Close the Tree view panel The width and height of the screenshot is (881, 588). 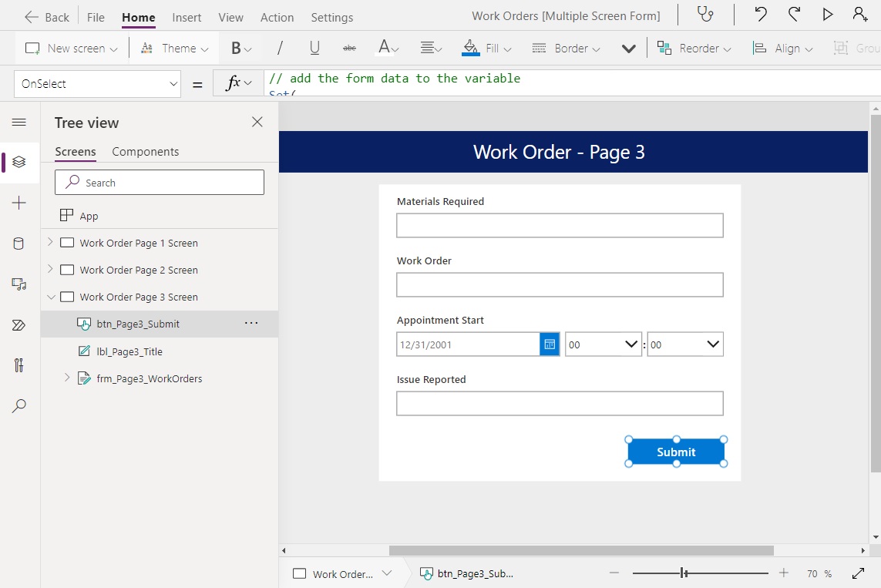click(257, 122)
